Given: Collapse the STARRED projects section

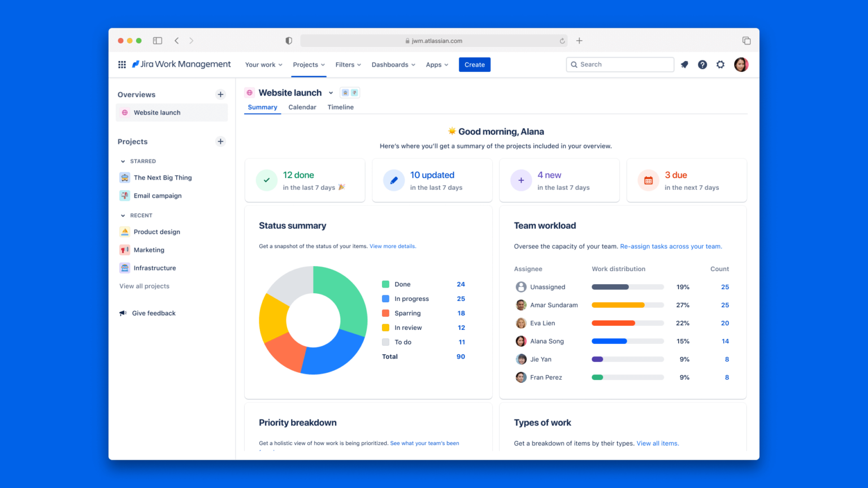Looking at the screenshot, I should point(122,161).
